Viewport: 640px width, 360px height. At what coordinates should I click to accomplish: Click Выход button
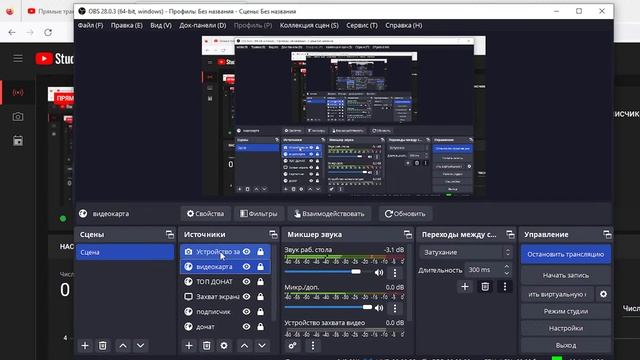point(566,345)
